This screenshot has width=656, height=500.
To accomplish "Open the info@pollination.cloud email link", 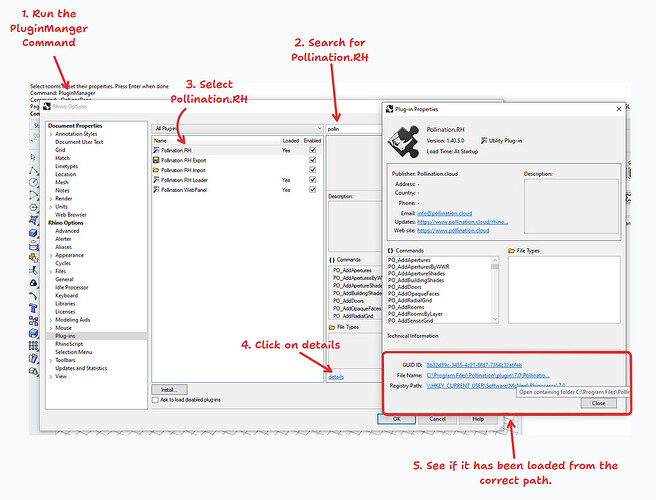I will pos(445,213).
